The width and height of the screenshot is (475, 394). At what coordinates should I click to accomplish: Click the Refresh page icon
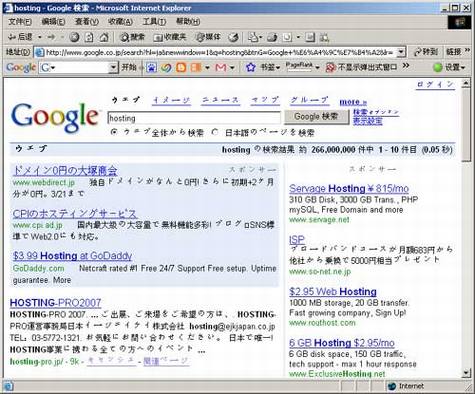click(x=89, y=37)
